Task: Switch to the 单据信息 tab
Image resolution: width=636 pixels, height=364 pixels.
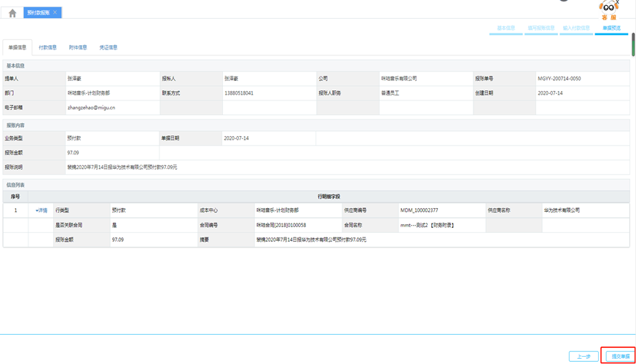Action: (17, 47)
